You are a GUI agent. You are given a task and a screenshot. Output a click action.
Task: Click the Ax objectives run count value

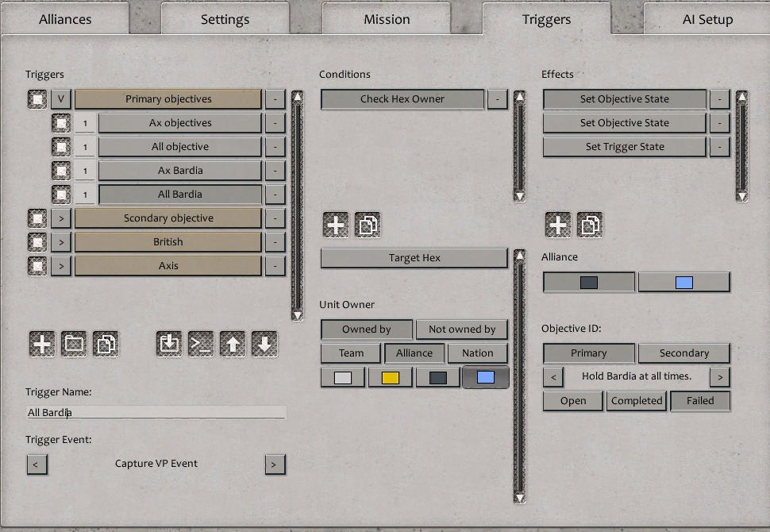pos(85,123)
